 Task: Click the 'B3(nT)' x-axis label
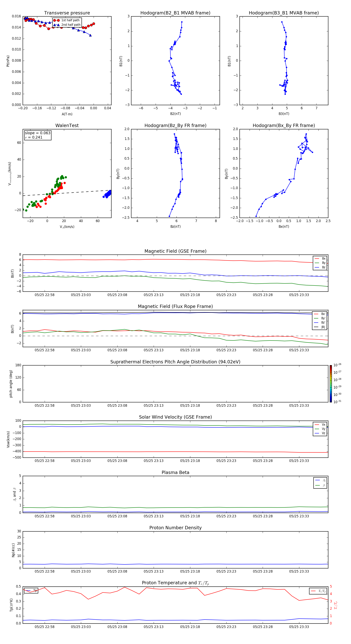[x=284, y=114]
